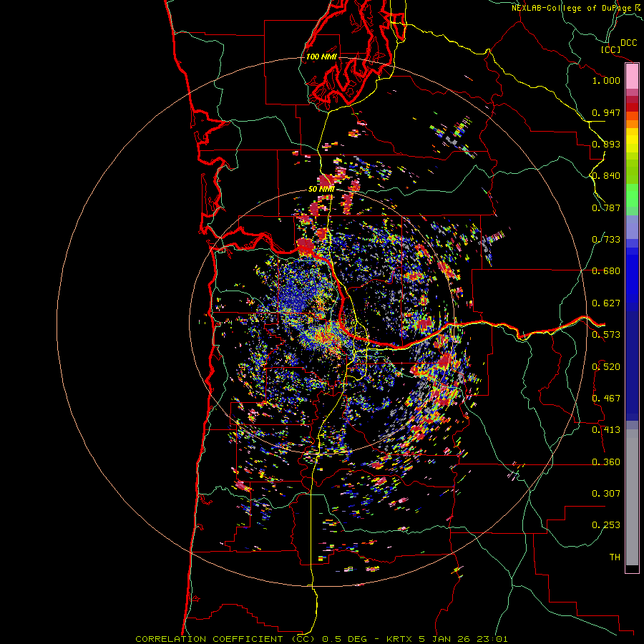Click the [CC] label near the color scale
Viewport: 644px width, 644px height.
[610, 49]
